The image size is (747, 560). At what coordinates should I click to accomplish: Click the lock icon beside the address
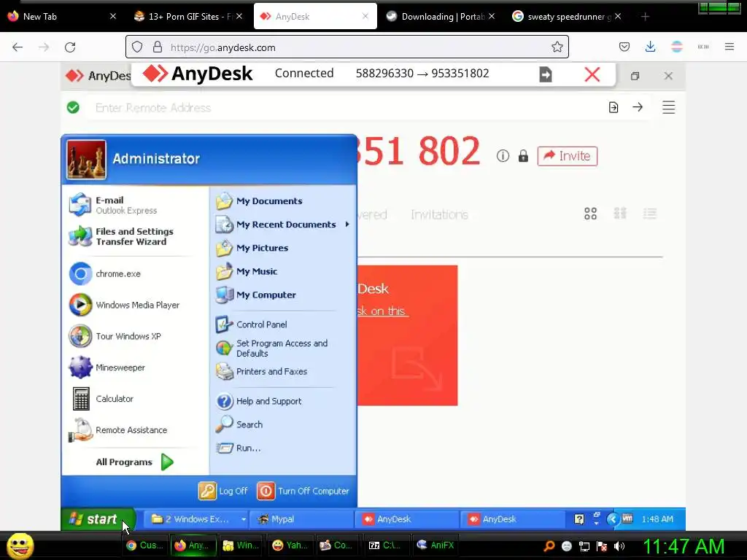[523, 156]
